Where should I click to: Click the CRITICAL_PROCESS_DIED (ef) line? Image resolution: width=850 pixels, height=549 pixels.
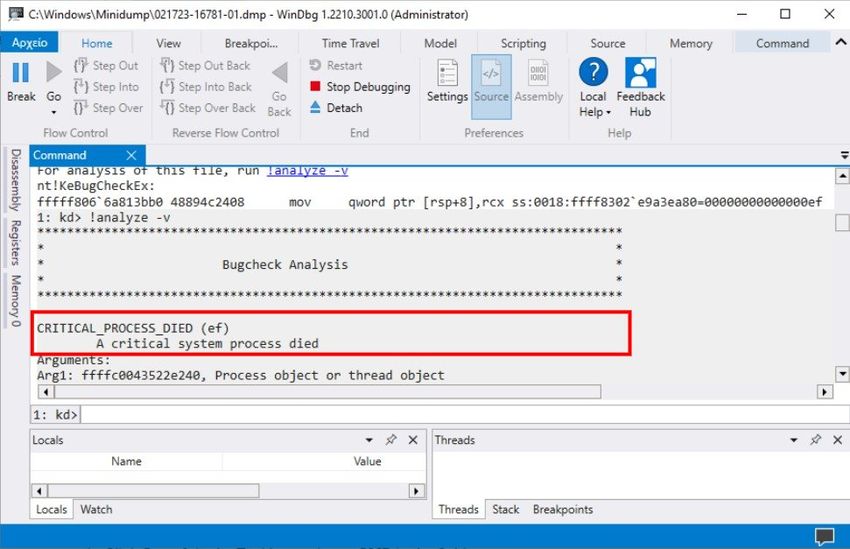pos(133,328)
